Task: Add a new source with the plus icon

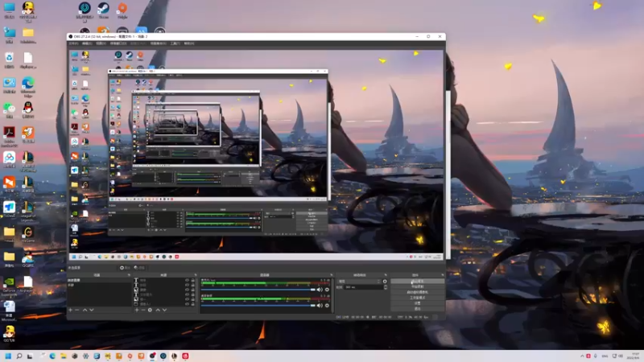Action: 137,310
